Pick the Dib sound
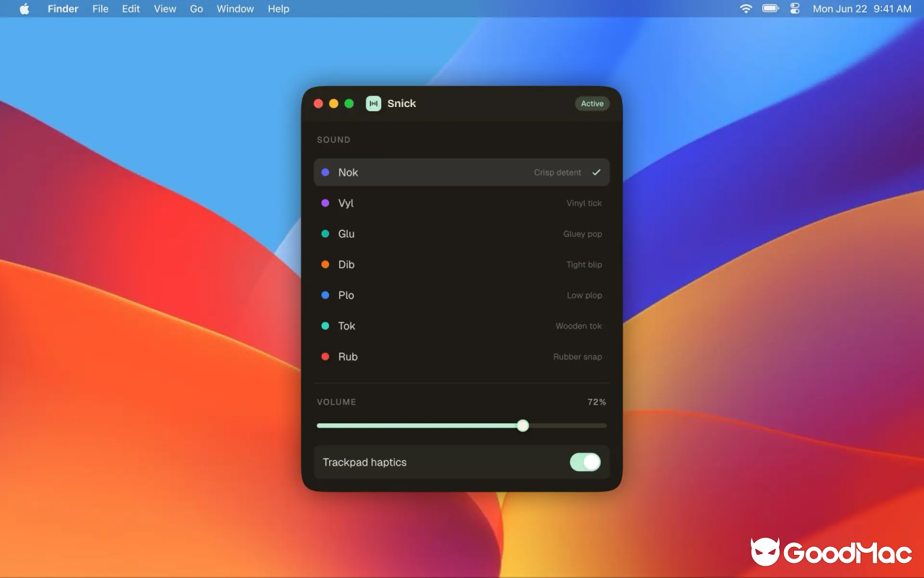The image size is (924, 578). pos(462,264)
